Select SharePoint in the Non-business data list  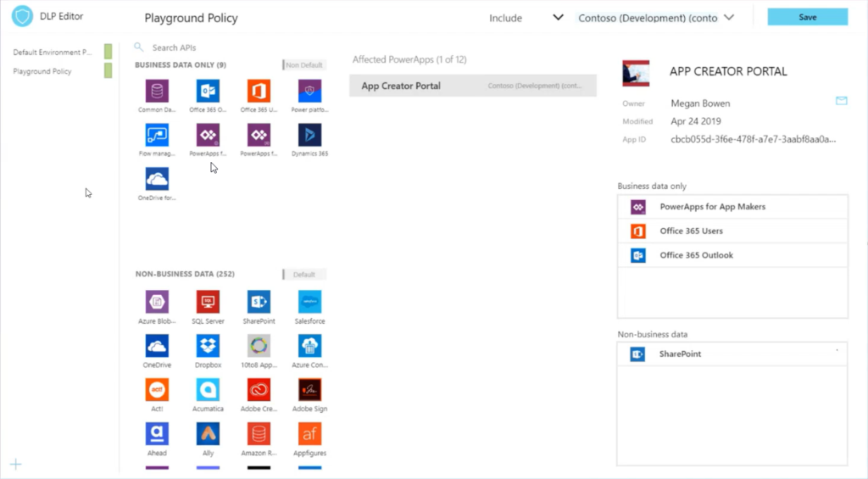tap(732, 354)
